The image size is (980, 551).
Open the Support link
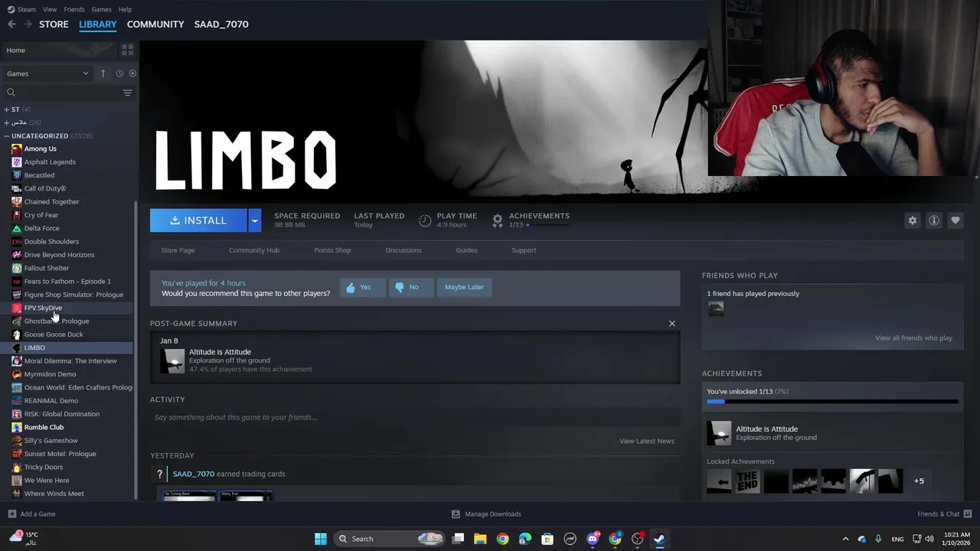(x=524, y=250)
